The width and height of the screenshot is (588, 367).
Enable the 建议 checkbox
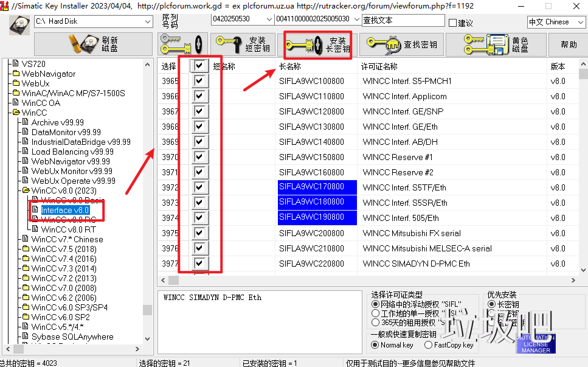[x=452, y=23]
